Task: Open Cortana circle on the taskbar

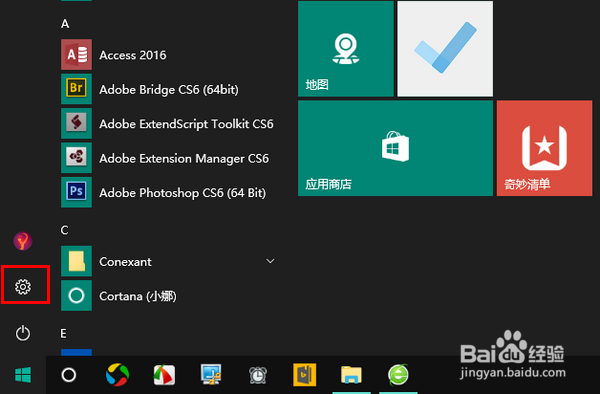Action: pos(69,375)
